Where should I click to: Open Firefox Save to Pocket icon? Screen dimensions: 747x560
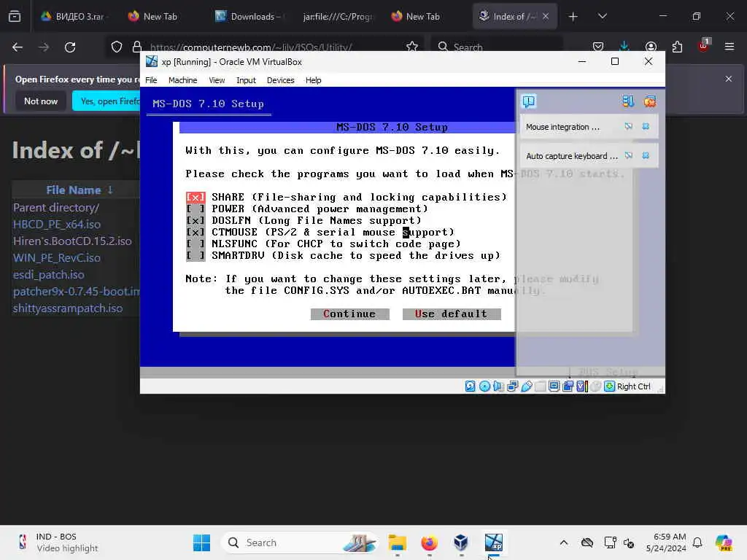tap(598, 47)
